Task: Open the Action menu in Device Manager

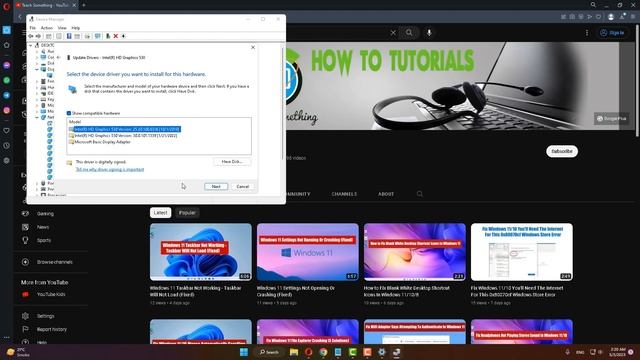Action: click(x=47, y=28)
